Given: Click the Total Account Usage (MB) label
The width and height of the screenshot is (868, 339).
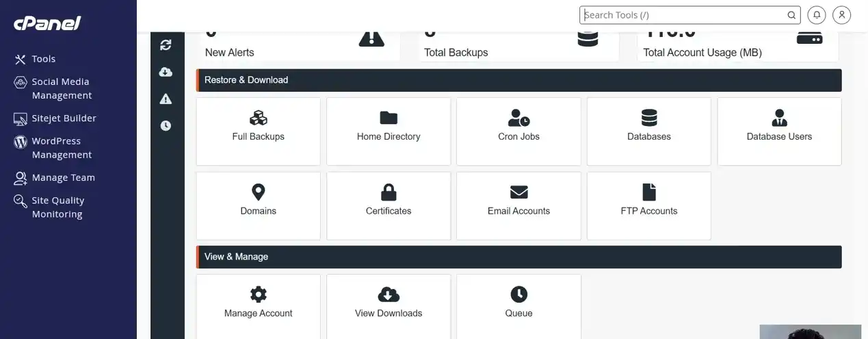Looking at the screenshot, I should pos(702,53).
